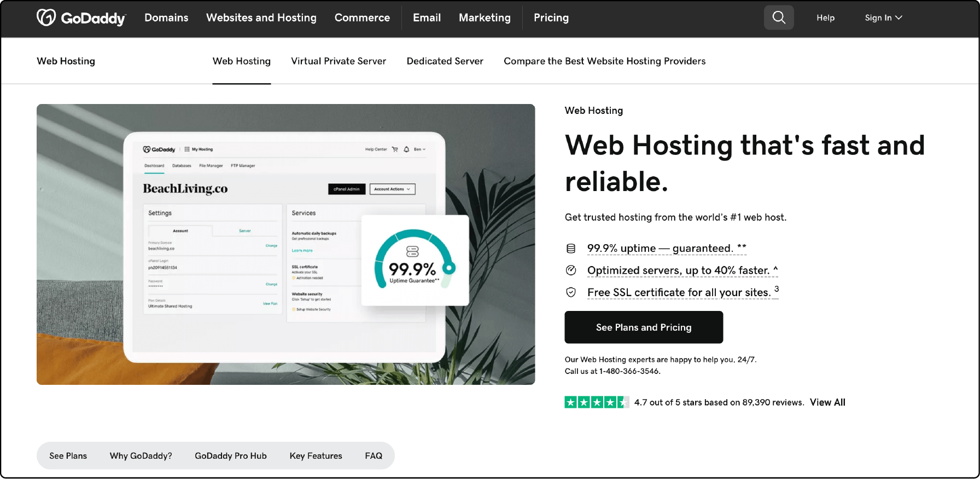Click the "Web Hosting that's fast and reliable." headline
The width and height of the screenshot is (980, 479).
(x=744, y=163)
